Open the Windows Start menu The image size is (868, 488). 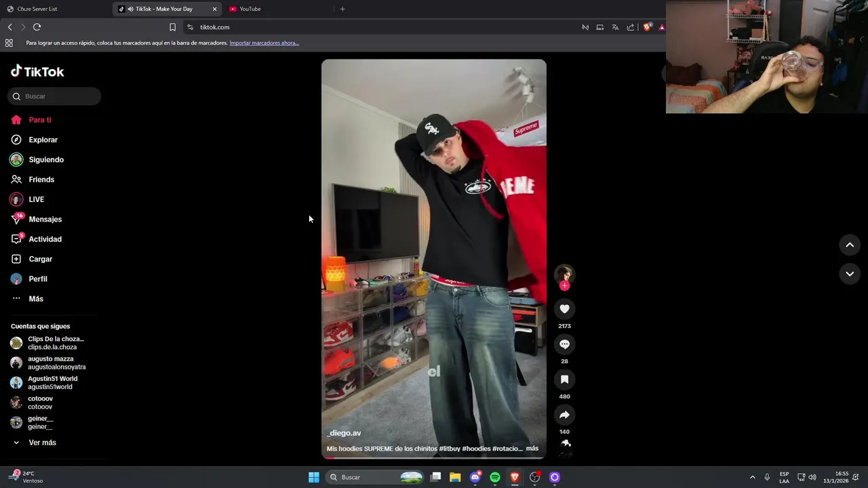coord(314,477)
